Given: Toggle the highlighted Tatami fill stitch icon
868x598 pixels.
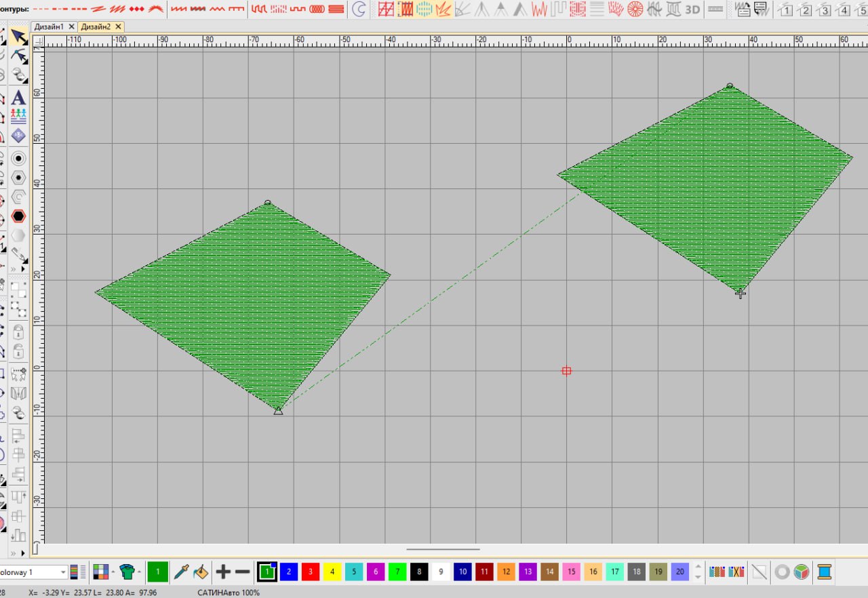Looking at the screenshot, I should pos(406,9).
